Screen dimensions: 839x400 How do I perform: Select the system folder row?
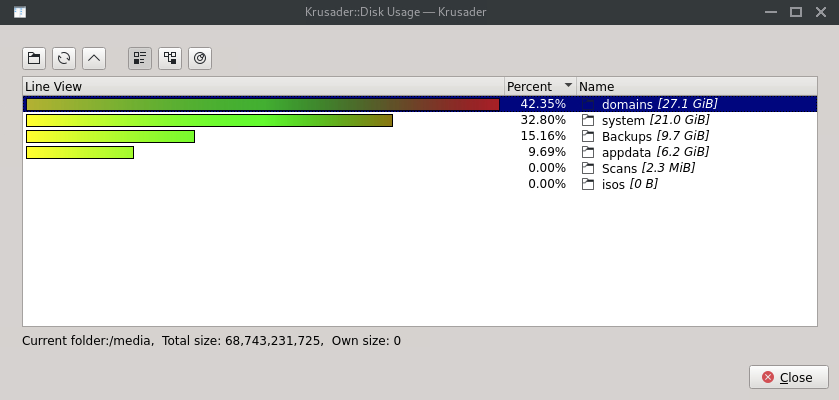point(420,120)
